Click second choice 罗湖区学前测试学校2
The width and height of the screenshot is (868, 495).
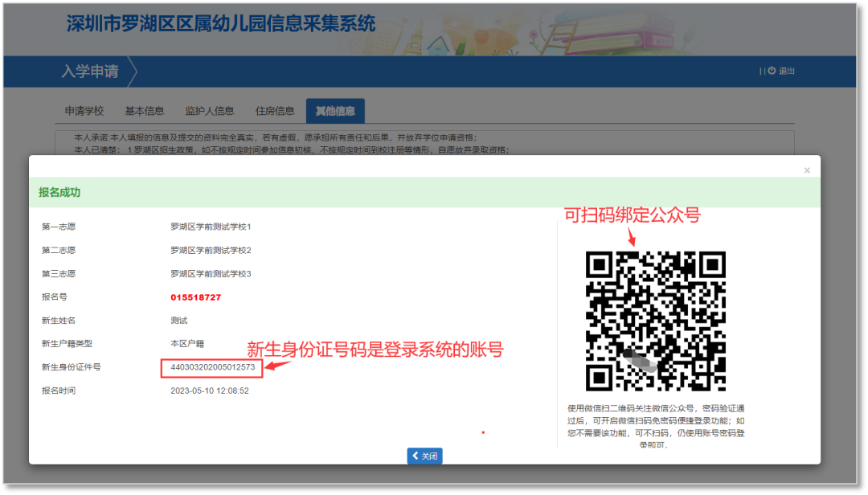click(211, 250)
